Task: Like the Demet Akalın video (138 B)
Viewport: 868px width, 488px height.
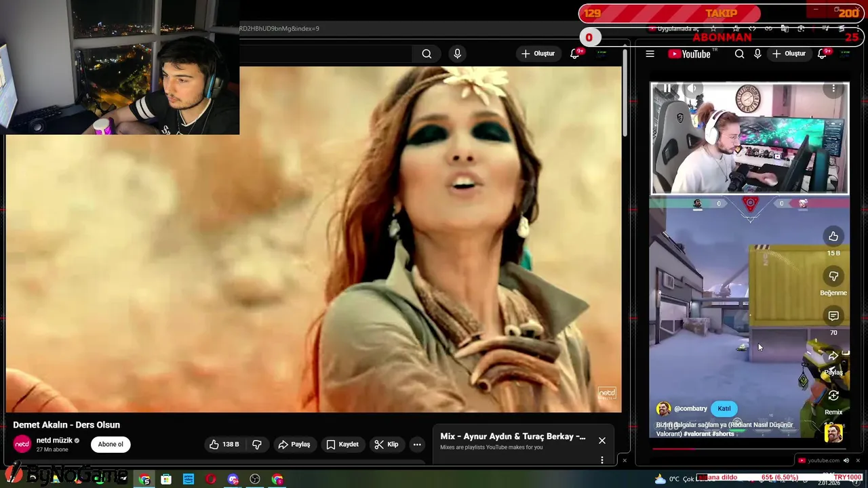Action: pos(224,445)
